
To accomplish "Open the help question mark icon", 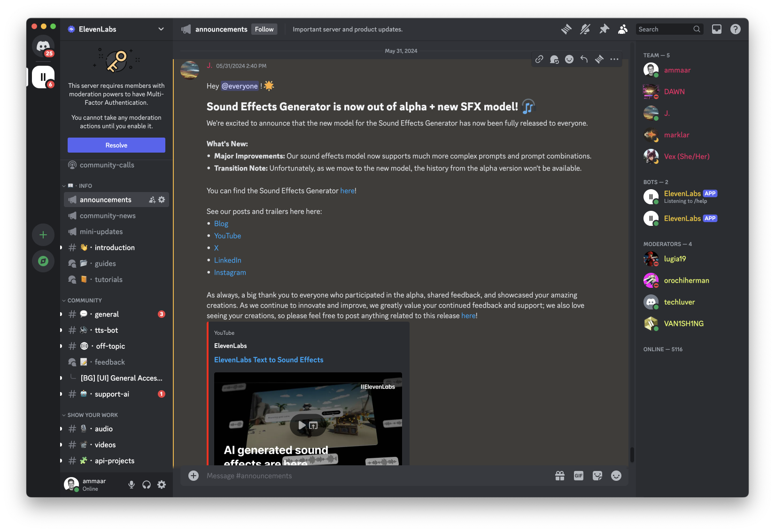I will click(x=736, y=29).
